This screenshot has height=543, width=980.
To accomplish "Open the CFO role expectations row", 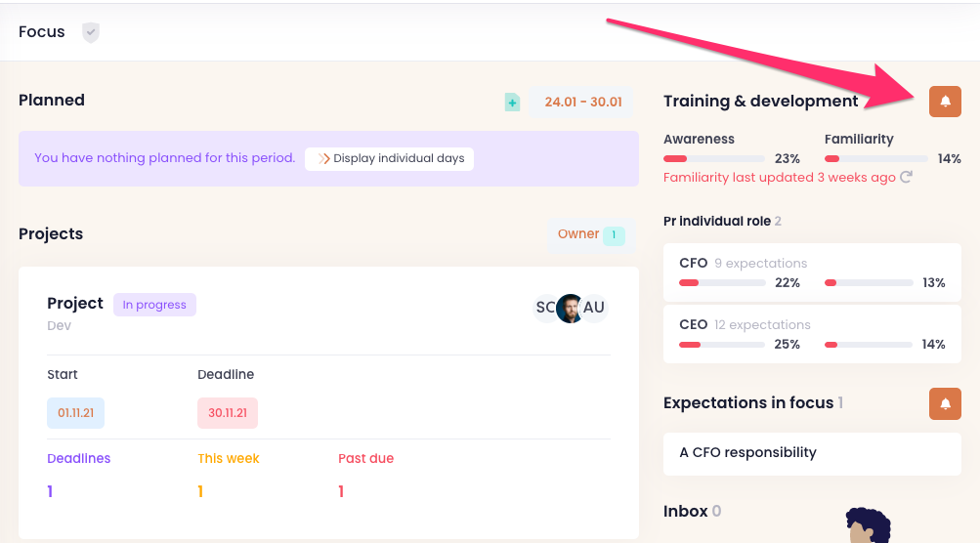I will click(x=812, y=272).
